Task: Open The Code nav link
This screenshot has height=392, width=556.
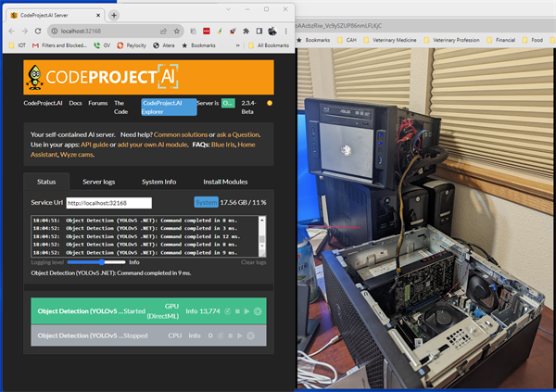Action: (x=120, y=107)
